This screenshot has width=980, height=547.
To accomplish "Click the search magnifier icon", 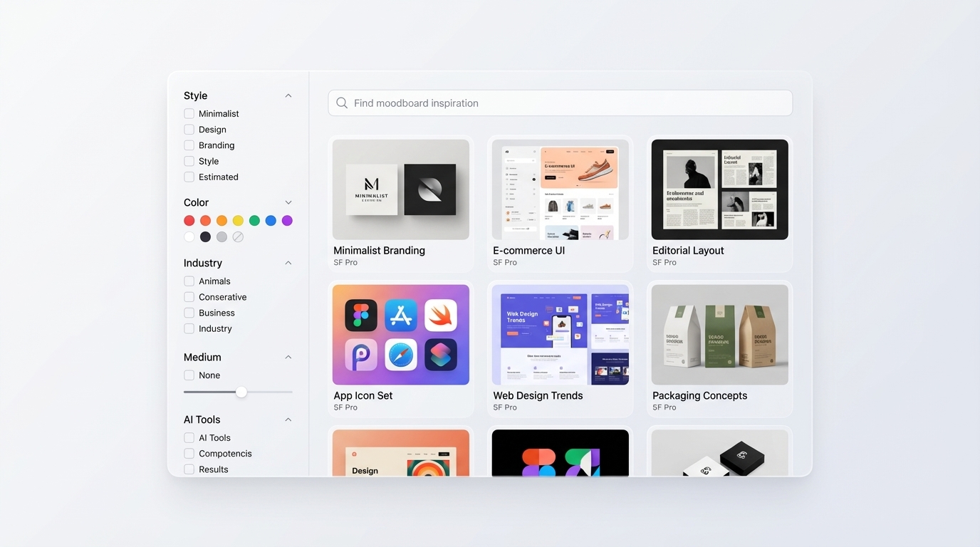I will [x=342, y=103].
